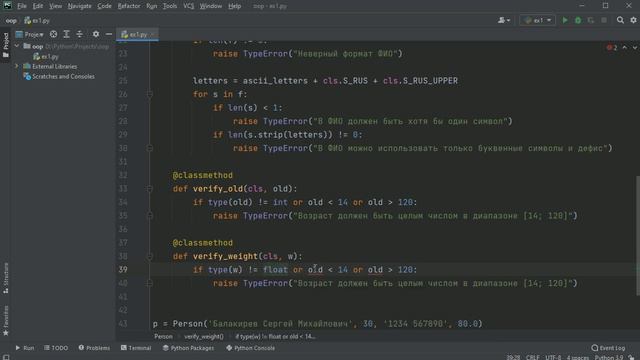Open the View menu
The height and width of the screenshot is (360, 640).
pyautogui.click(x=56, y=6)
